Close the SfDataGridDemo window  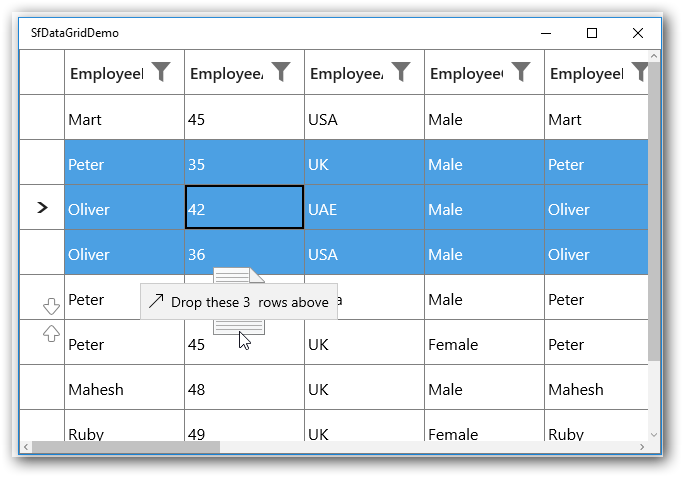click(638, 33)
